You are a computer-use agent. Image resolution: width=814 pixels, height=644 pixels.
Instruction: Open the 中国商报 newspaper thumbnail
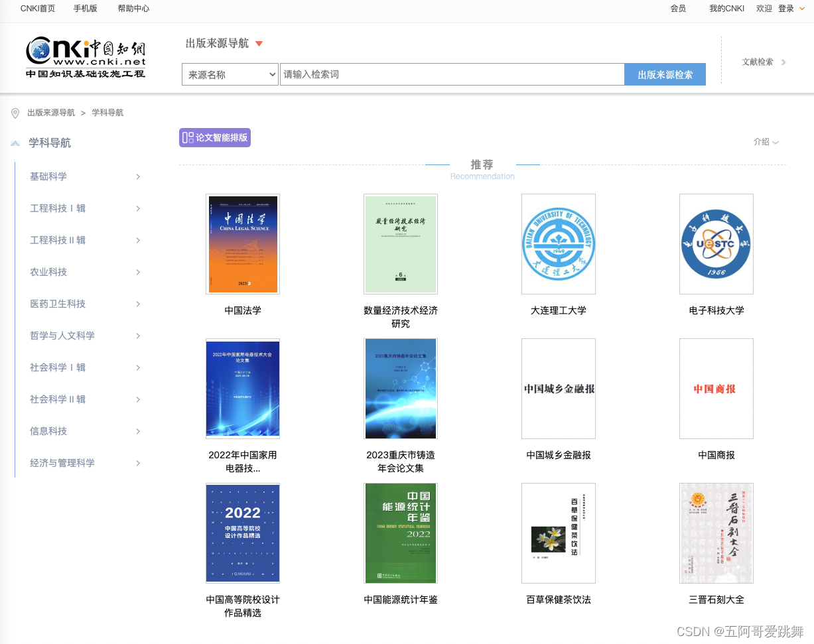pyautogui.click(x=716, y=389)
